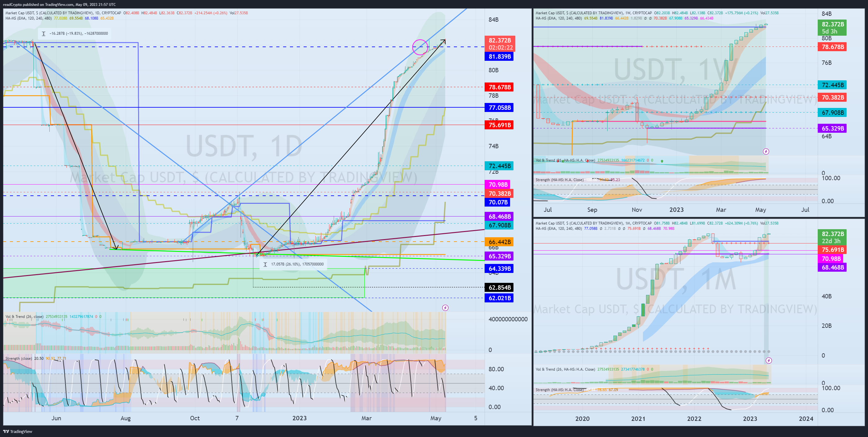The image size is (868, 437).
Task: Click the Jun label on 1D time axis
Action: 56,418
